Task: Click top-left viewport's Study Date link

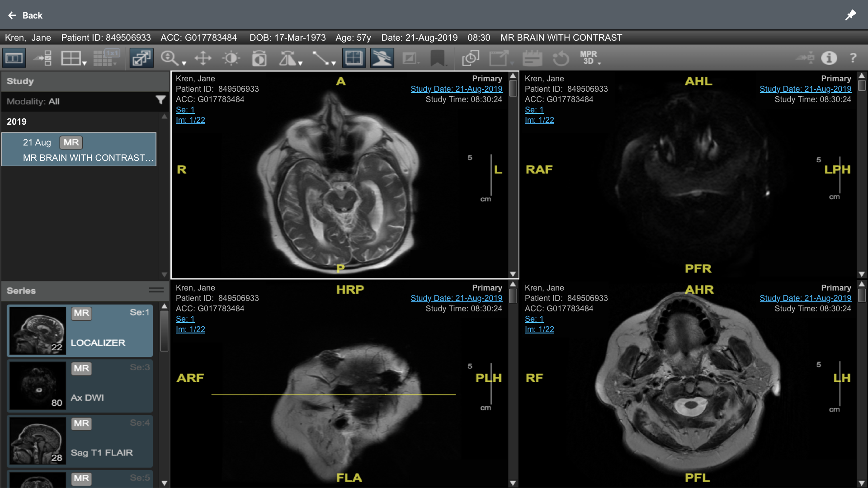Action: pyautogui.click(x=456, y=89)
